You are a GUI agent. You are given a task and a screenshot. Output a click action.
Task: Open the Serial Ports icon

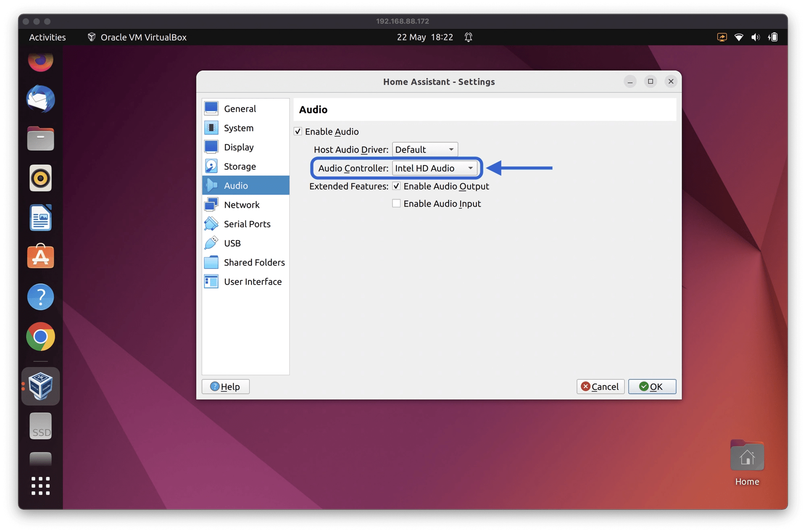coord(212,224)
